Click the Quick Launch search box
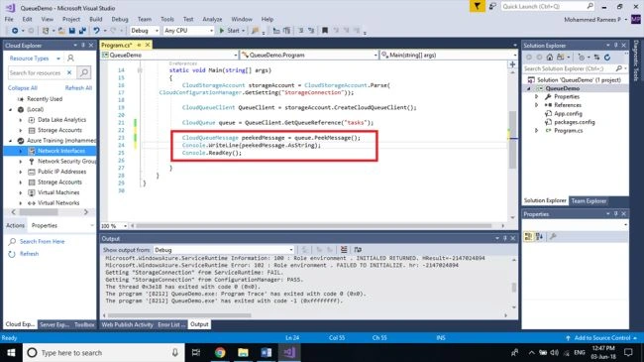This screenshot has width=644, height=362. [x=548, y=6]
